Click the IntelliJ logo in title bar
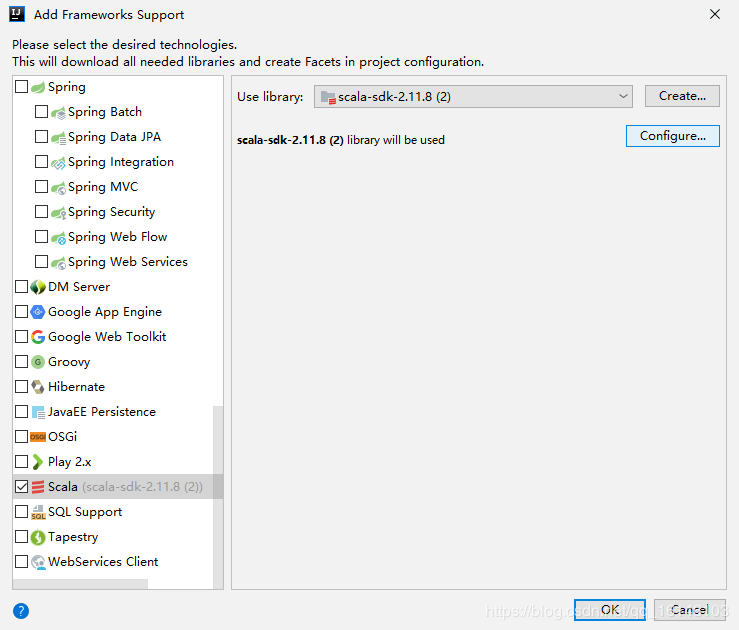The image size is (739, 630). click(x=17, y=14)
